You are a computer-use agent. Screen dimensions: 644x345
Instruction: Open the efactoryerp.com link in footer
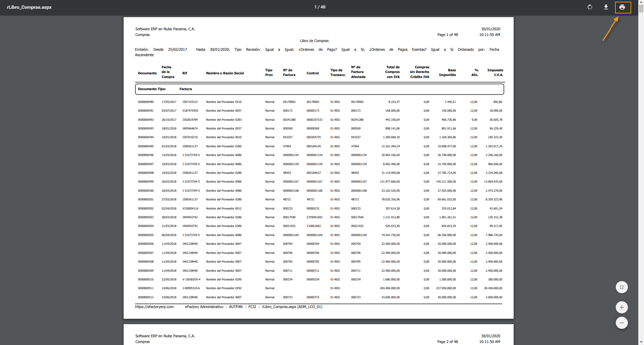154,307
